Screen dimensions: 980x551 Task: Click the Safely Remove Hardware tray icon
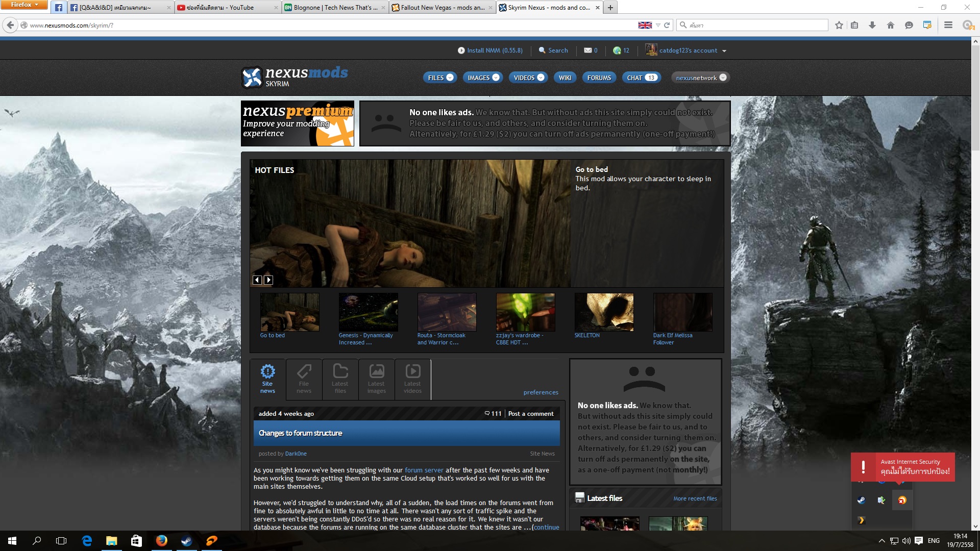(x=881, y=500)
